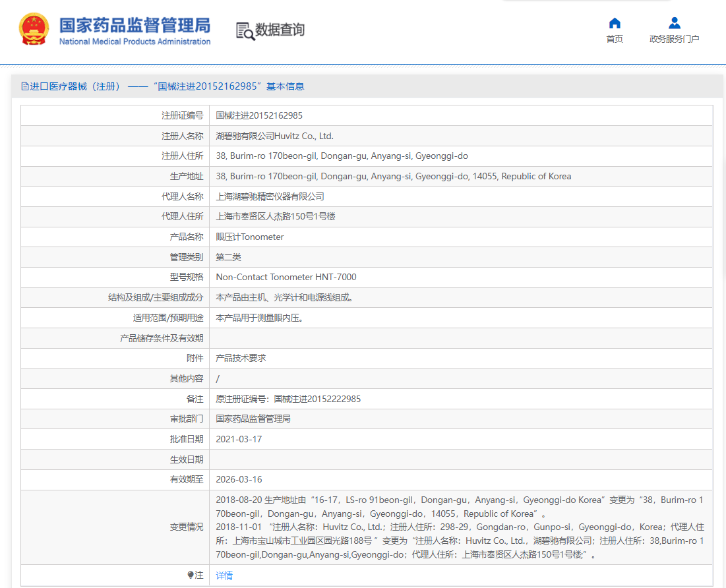726x588 pixels.
Task: Click the 管理类别 row label
Action: pos(187,258)
